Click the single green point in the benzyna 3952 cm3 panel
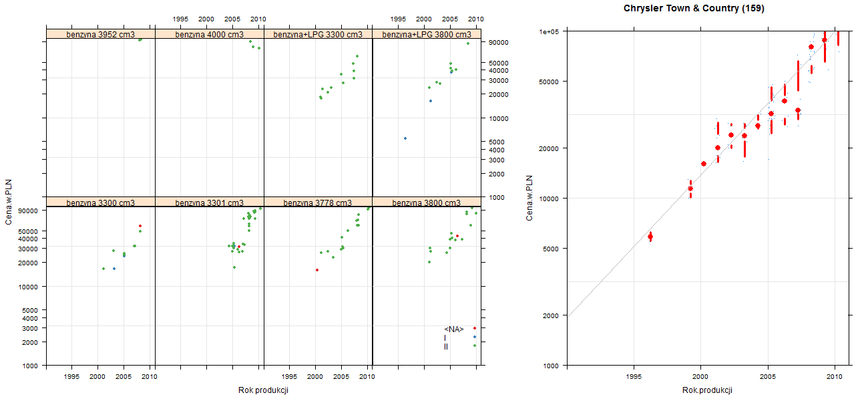Image resolution: width=868 pixels, height=401 pixels. click(x=140, y=39)
